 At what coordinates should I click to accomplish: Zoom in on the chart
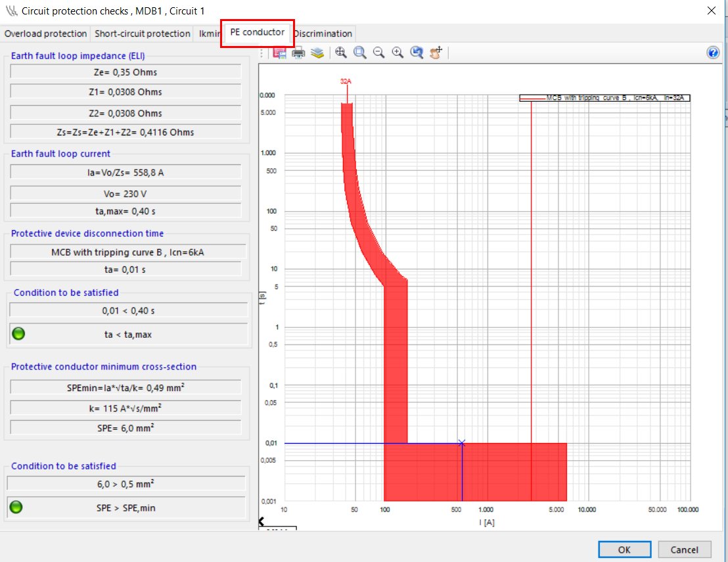(398, 53)
